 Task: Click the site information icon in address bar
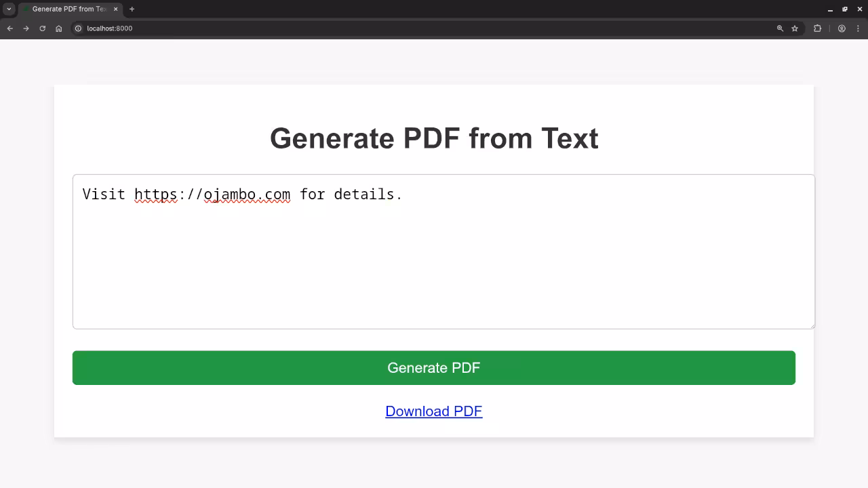click(x=78, y=28)
